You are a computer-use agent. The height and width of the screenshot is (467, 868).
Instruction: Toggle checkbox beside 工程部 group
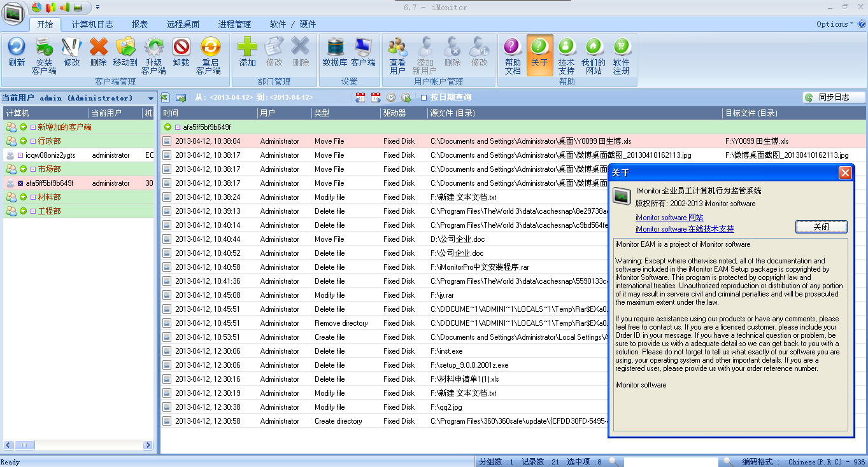33,211
